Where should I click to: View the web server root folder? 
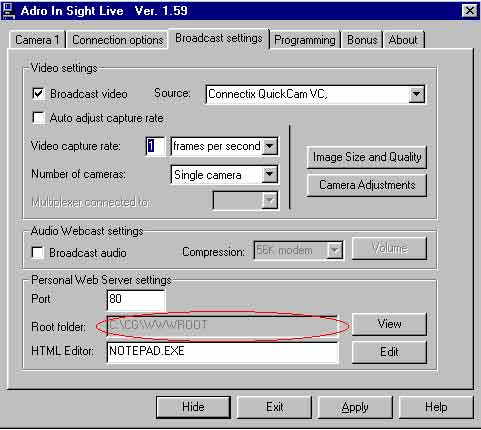tap(389, 324)
